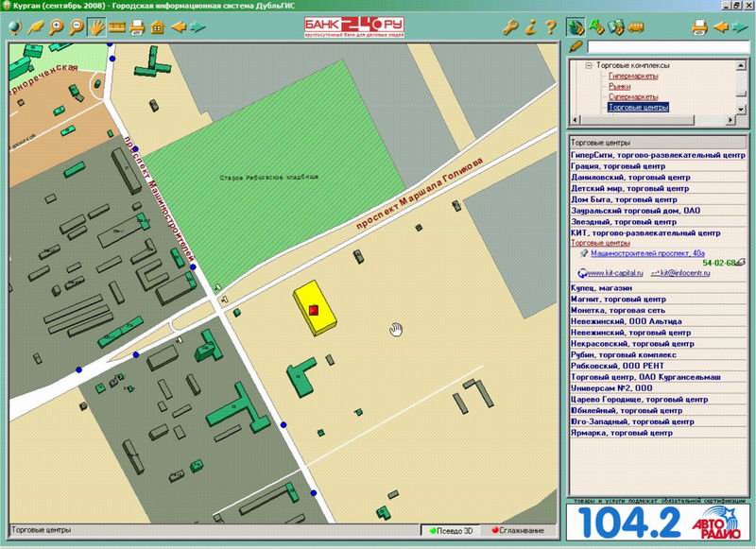Click the zoom out magnifier icon
Viewport: 756px width, 549px height.
[x=76, y=26]
